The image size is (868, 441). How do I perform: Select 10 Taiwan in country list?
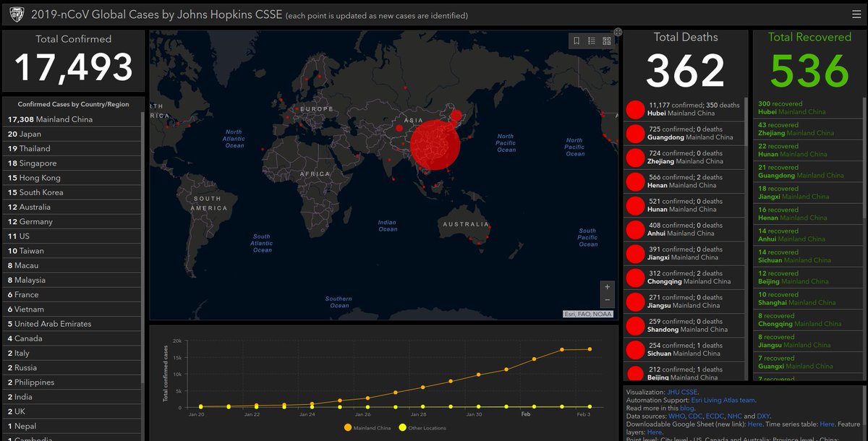click(72, 251)
